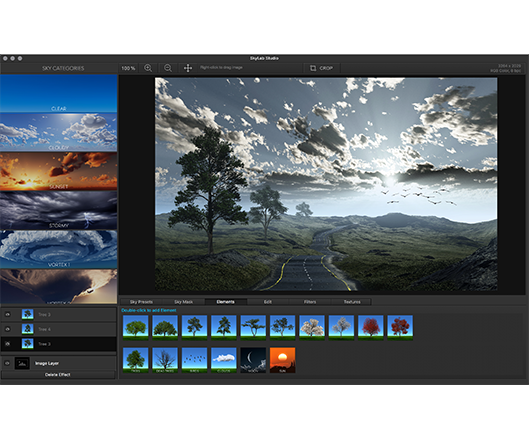Image resolution: width=529 pixels, height=439 pixels.
Task: Open the Clouds element category
Action: point(224,360)
